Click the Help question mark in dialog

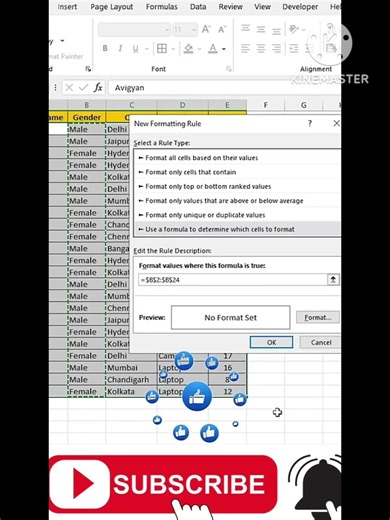pos(310,124)
